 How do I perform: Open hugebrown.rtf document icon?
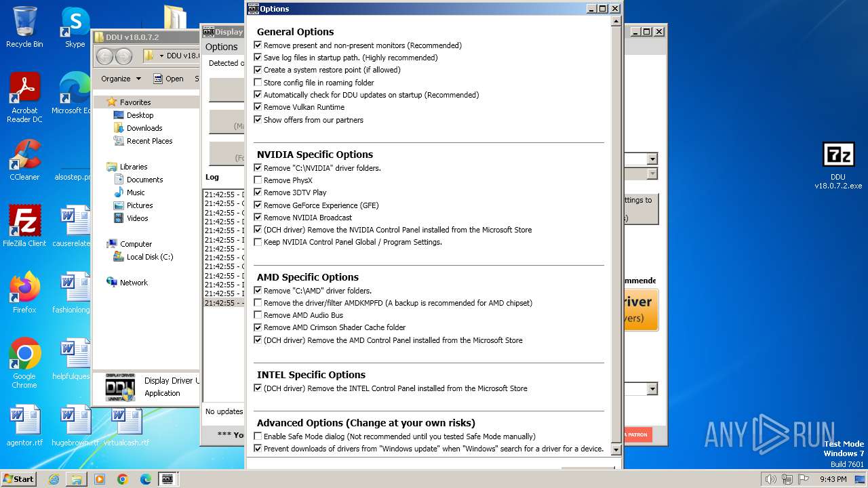(75, 426)
